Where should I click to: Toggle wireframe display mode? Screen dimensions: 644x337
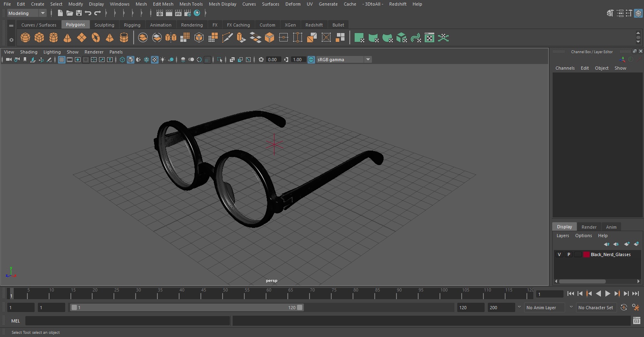click(122, 60)
